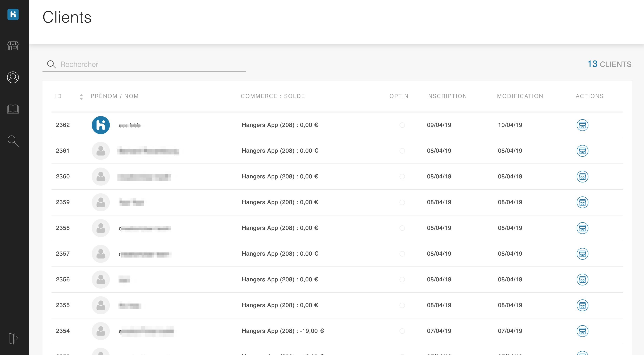
Task: Toggle optin radio for client 2361
Action: [x=402, y=151]
